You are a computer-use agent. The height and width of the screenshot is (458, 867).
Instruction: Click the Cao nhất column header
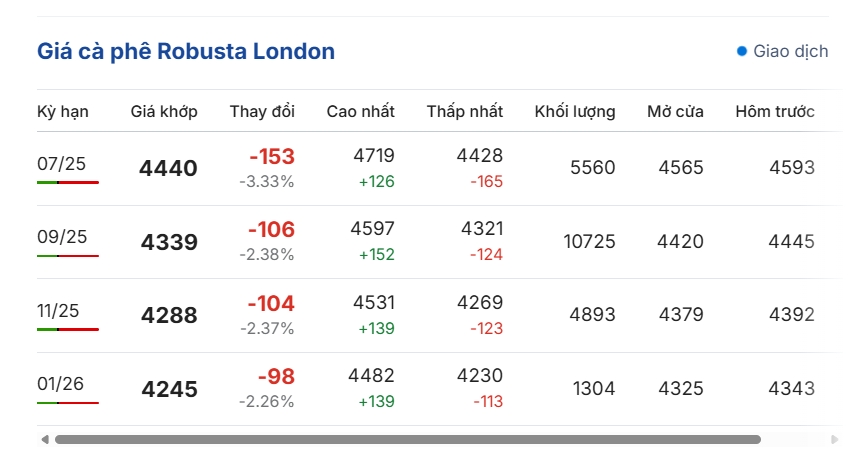tap(361, 112)
